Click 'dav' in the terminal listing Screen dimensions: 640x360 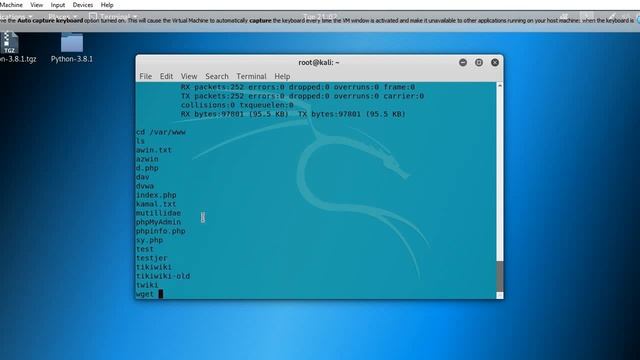click(143, 177)
